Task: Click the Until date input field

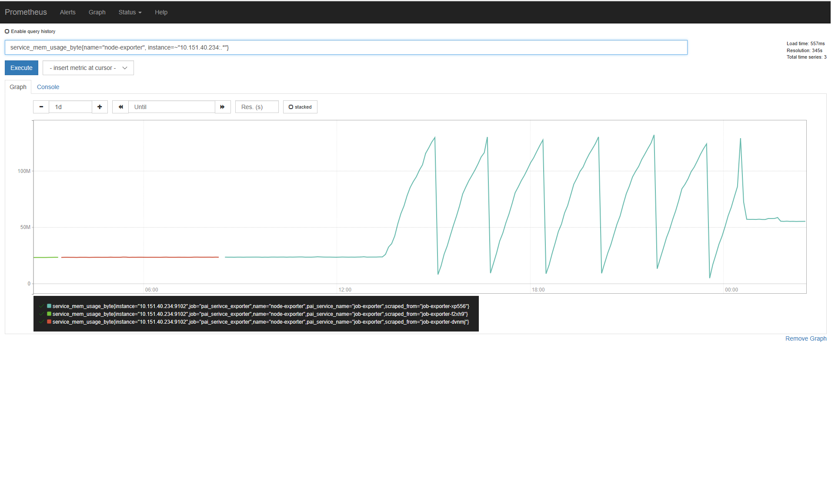Action: pyautogui.click(x=171, y=107)
